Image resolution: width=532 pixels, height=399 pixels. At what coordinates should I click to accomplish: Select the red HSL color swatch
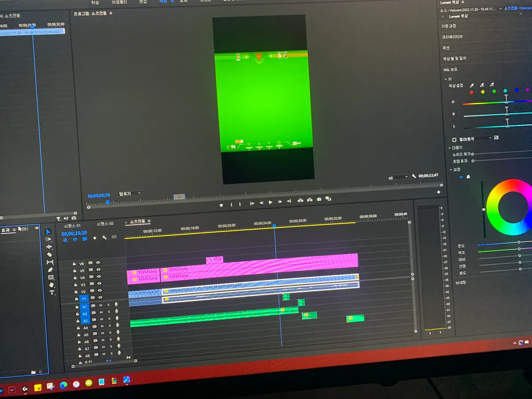click(x=471, y=92)
